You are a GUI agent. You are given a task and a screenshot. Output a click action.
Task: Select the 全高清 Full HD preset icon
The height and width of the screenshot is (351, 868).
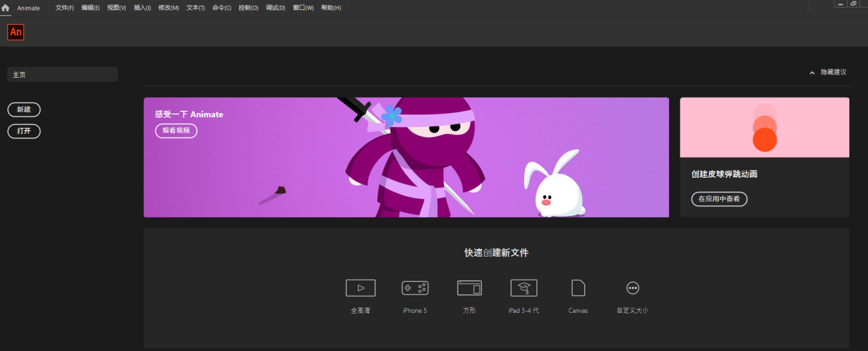(x=360, y=288)
